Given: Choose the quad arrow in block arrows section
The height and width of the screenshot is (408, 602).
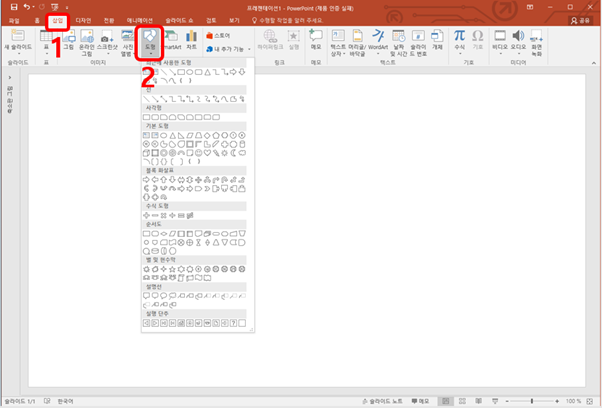Looking at the screenshot, I should point(198,180).
